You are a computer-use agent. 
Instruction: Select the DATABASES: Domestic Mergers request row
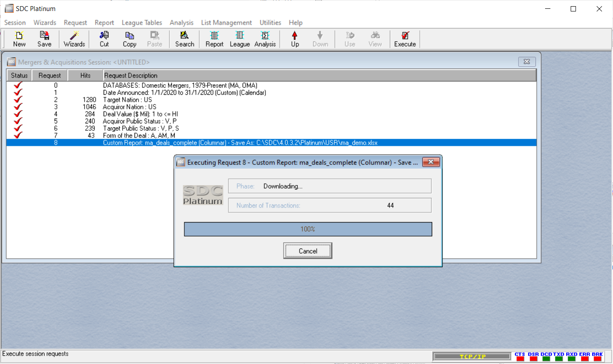pyautogui.click(x=271, y=85)
